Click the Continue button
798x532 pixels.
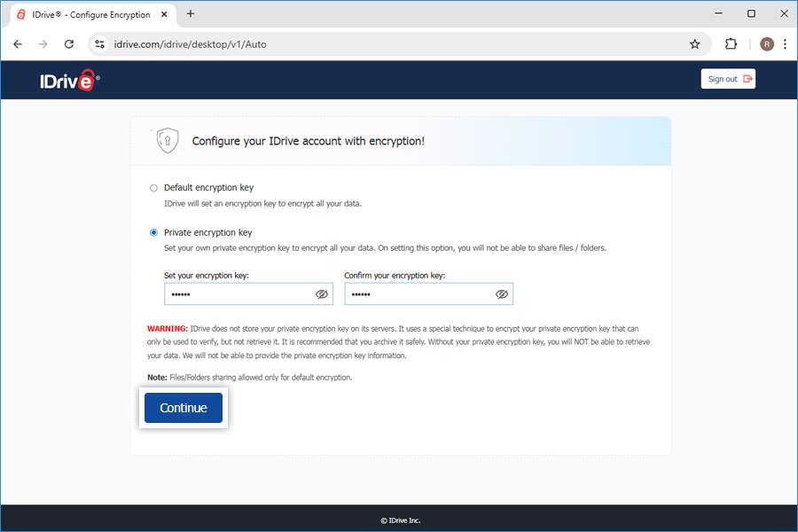point(184,408)
